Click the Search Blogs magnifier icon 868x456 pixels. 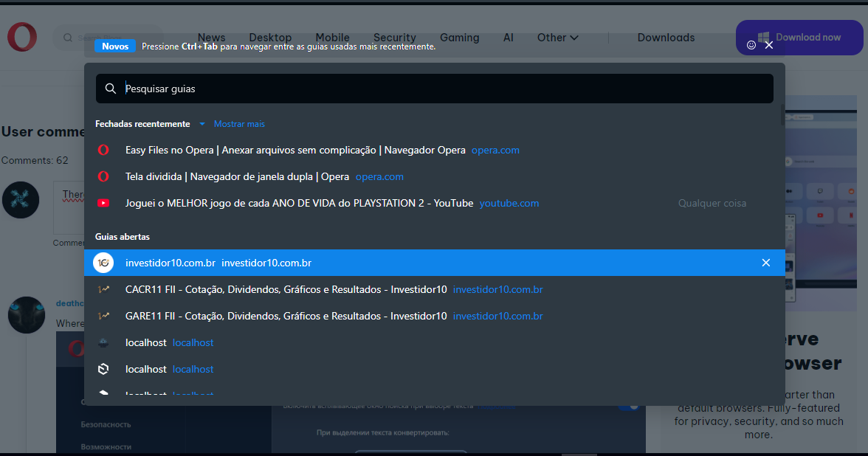pos(68,38)
